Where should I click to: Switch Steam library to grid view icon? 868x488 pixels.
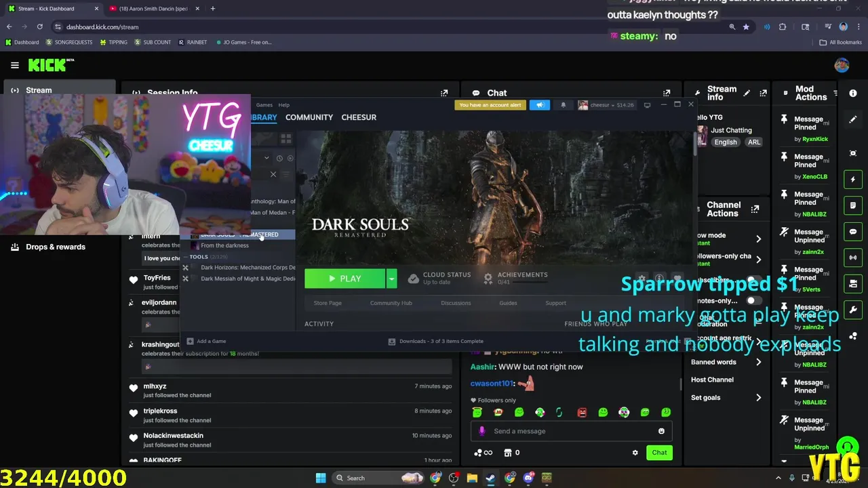(x=286, y=138)
